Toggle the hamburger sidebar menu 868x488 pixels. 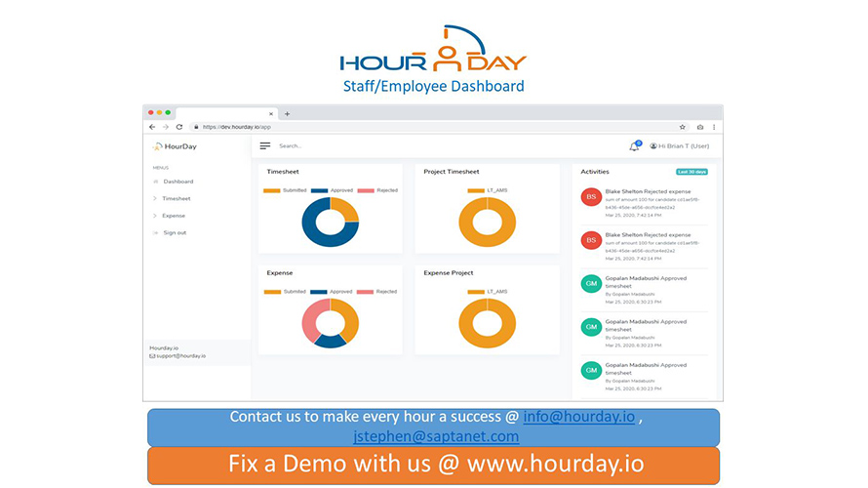265,145
